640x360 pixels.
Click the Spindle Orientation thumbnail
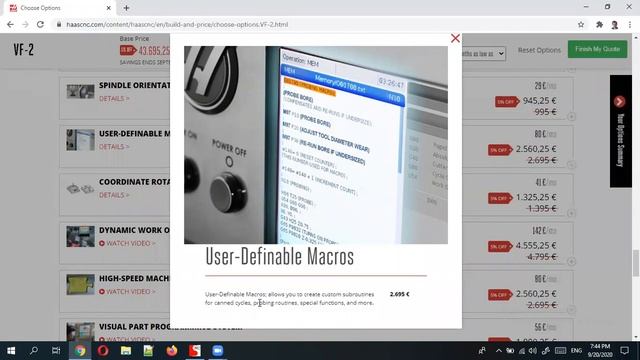pyautogui.click(x=80, y=91)
